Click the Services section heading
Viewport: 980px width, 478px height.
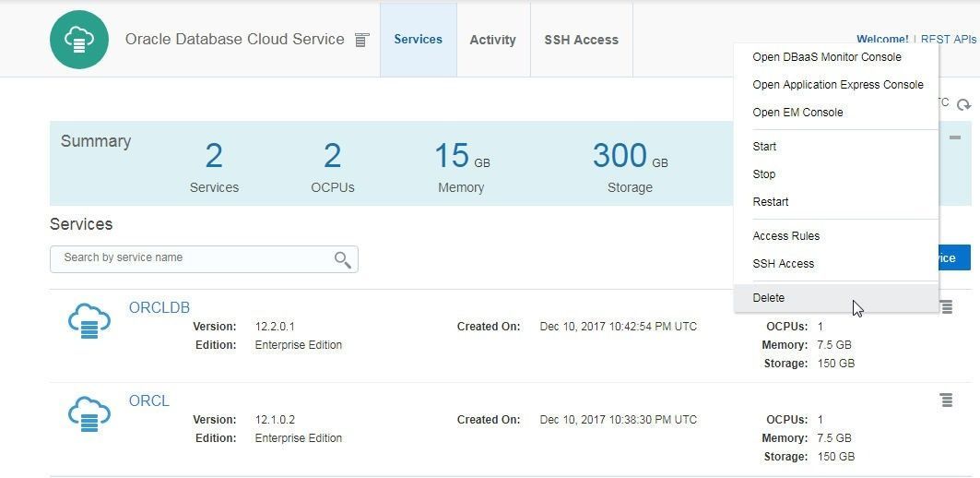click(81, 224)
